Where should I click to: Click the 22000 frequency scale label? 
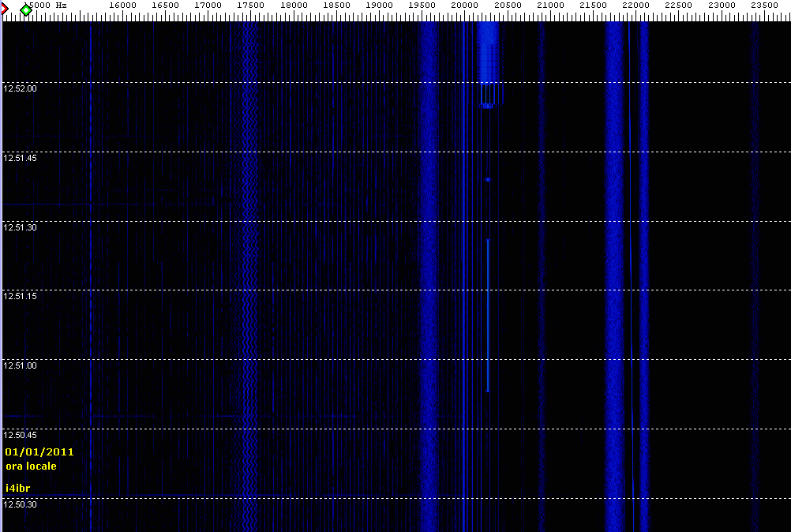point(635,5)
